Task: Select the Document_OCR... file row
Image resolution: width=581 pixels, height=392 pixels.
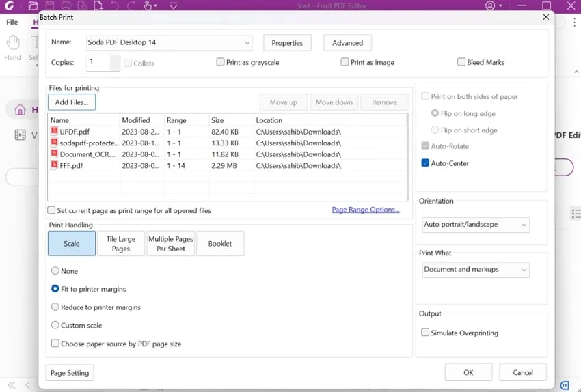Action: 228,154
